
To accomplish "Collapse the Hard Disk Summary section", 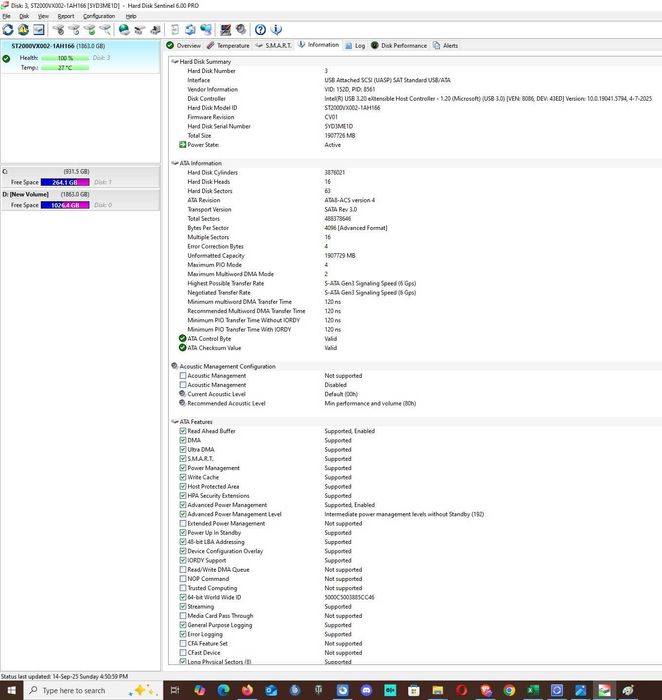I will coord(175,62).
